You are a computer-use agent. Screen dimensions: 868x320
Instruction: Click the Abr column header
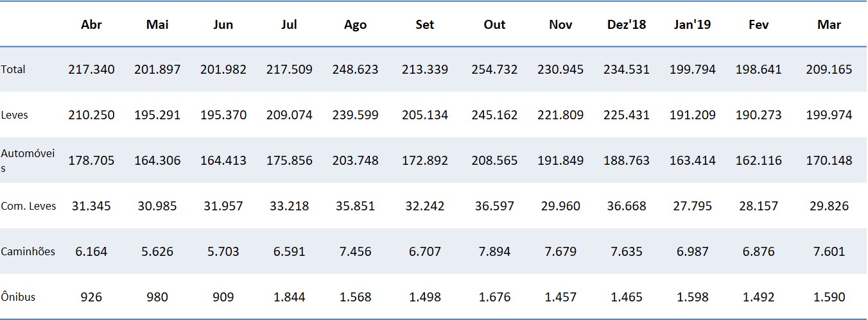pyautogui.click(x=91, y=25)
